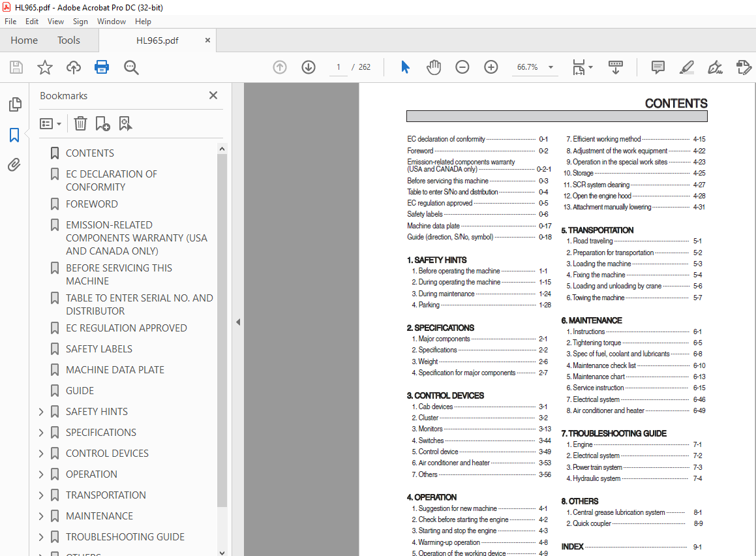
Task: Expand the MAINTENANCE bookmark tree
Action: (41, 516)
